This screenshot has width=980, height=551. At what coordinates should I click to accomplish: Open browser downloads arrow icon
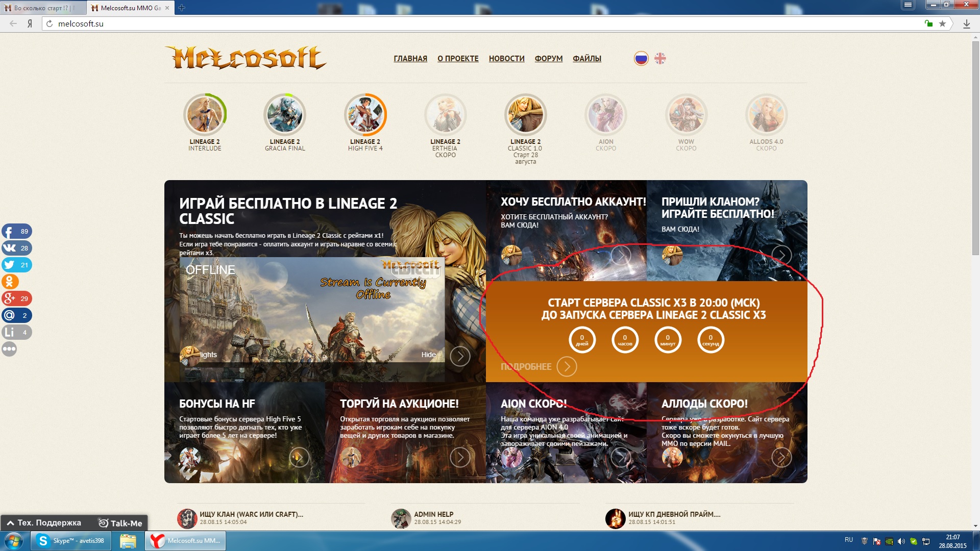966,23
